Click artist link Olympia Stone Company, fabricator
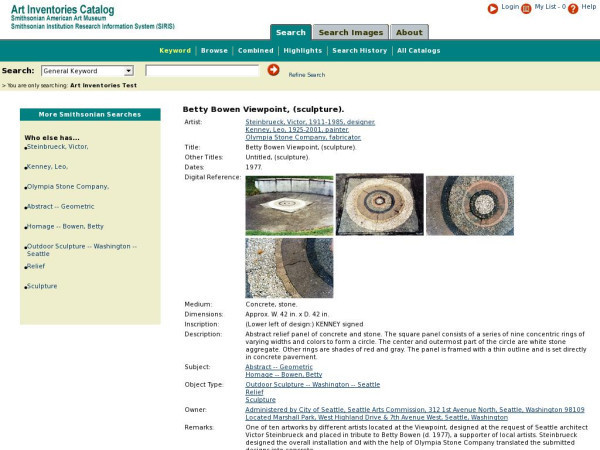This screenshot has width=600, height=450. tap(303, 137)
